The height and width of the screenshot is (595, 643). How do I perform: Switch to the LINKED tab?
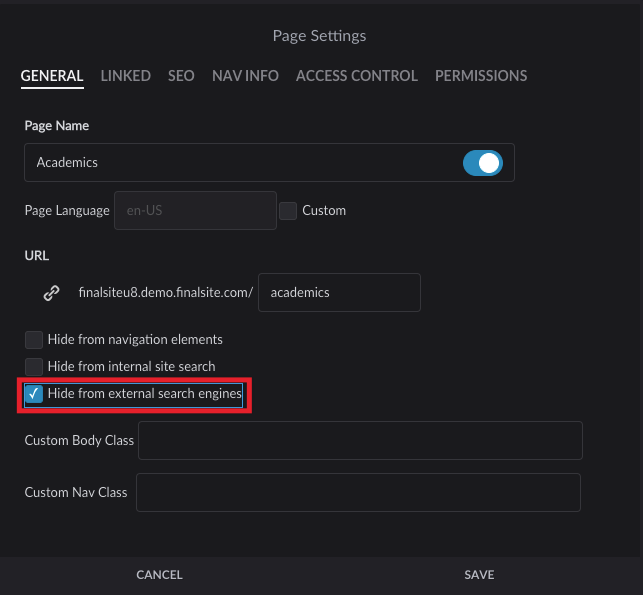[126, 76]
